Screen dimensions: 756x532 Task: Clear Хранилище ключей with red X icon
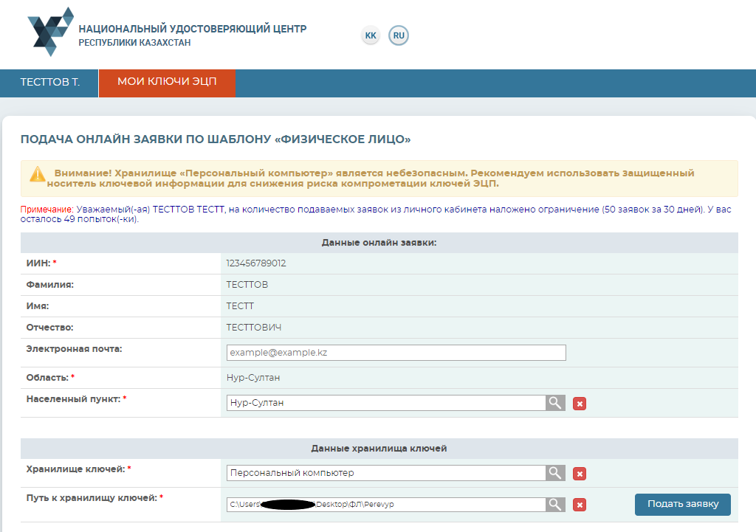[580, 474]
